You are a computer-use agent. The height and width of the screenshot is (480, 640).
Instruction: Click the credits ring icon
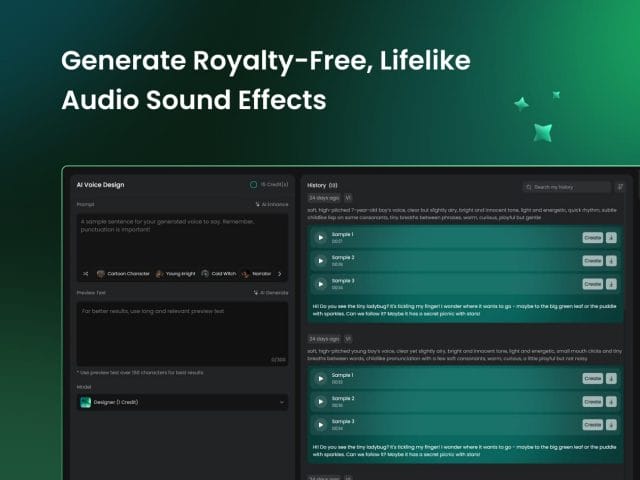pyautogui.click(x=253, y=185)
